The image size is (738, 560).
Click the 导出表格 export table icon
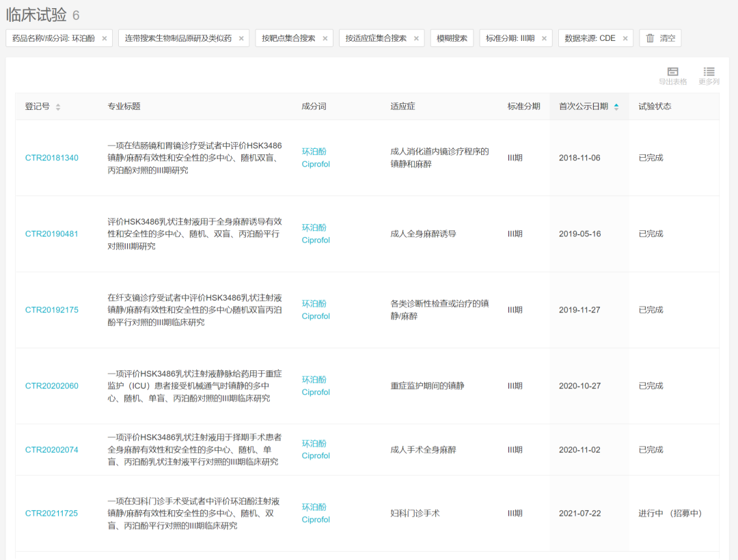pos(672,72)
